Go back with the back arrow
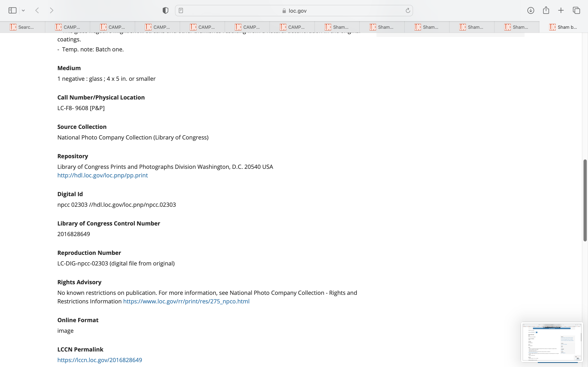Screen dimensions: 588x367 37,10
